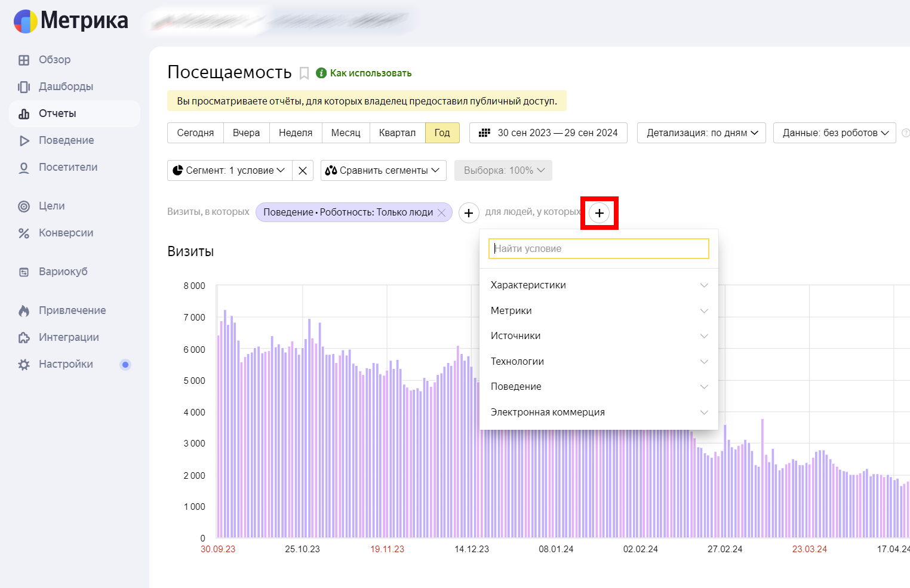
Task: Select the Год period toggle
Action: (442, 133)
